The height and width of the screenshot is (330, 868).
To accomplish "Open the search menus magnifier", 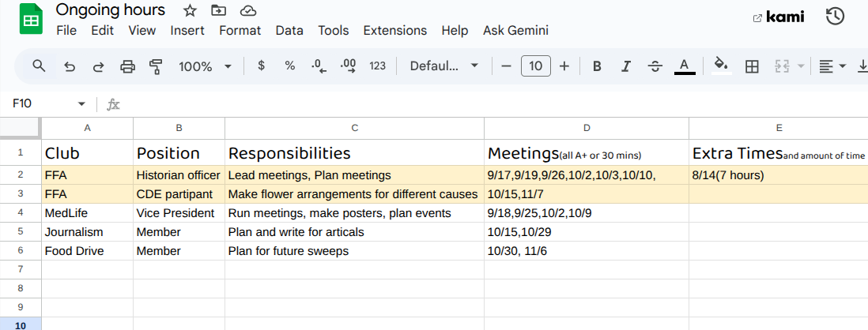I will click(x=39, y=66).
